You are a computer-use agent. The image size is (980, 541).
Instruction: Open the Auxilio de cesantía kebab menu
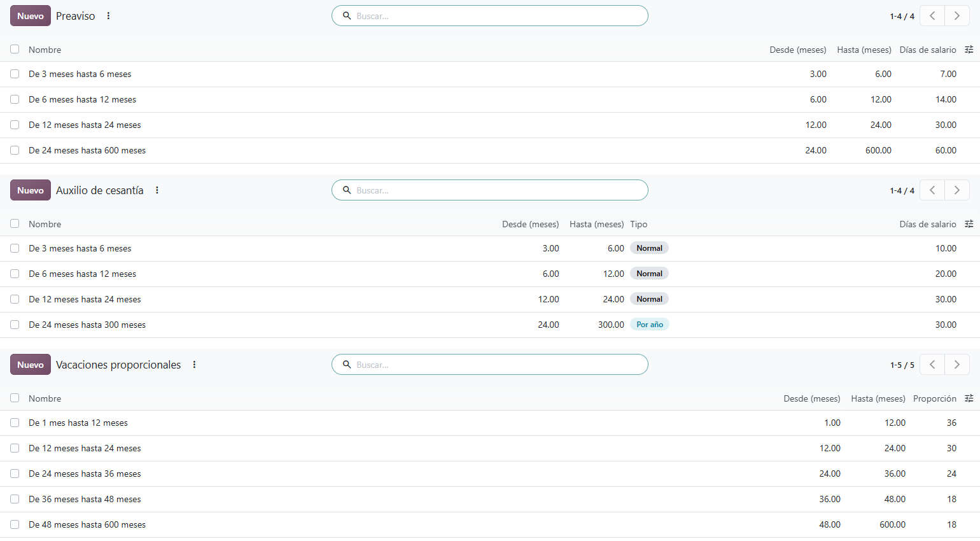pos(157,190)
